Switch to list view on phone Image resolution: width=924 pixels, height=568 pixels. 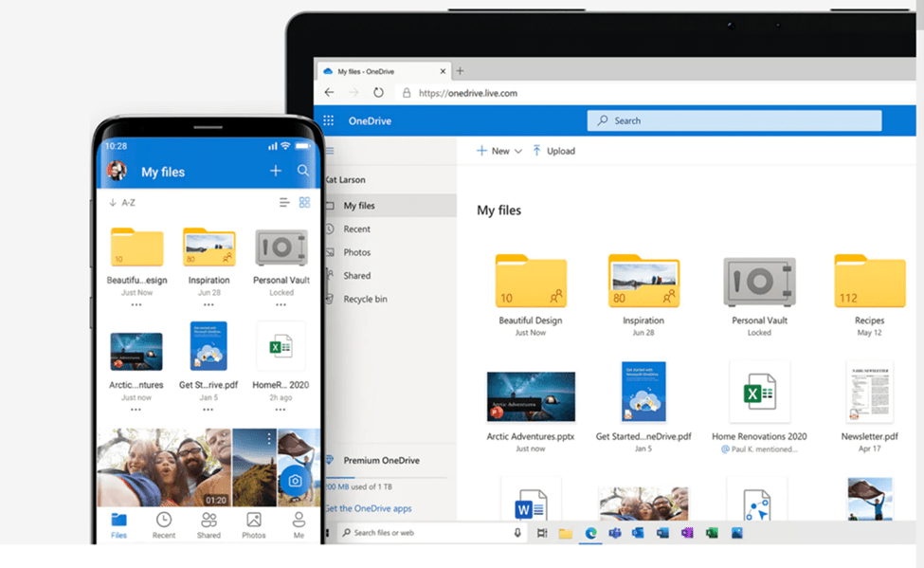[x=284, y=202]
